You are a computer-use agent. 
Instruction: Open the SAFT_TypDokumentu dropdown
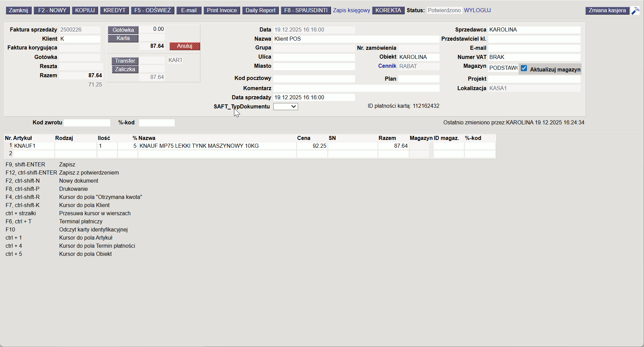pyautogui.click(x=286, y=107)
